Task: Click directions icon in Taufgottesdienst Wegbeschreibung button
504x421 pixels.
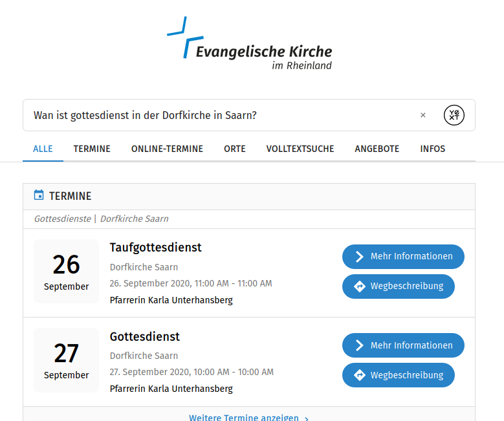Action: (x=360, y=286)
